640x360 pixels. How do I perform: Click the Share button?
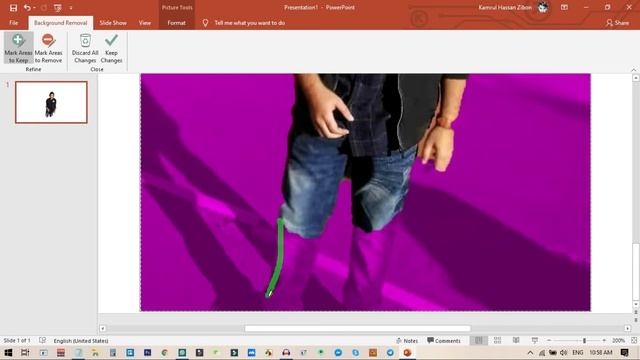618,23
